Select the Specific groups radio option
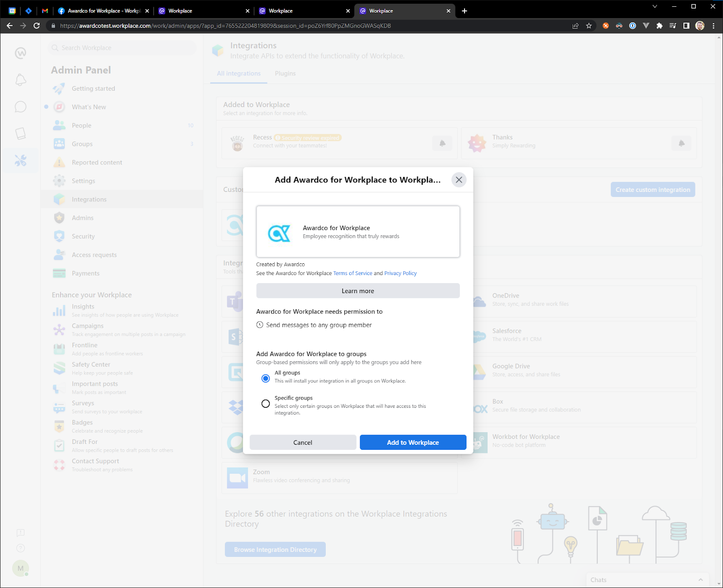 tap(266, 404)
